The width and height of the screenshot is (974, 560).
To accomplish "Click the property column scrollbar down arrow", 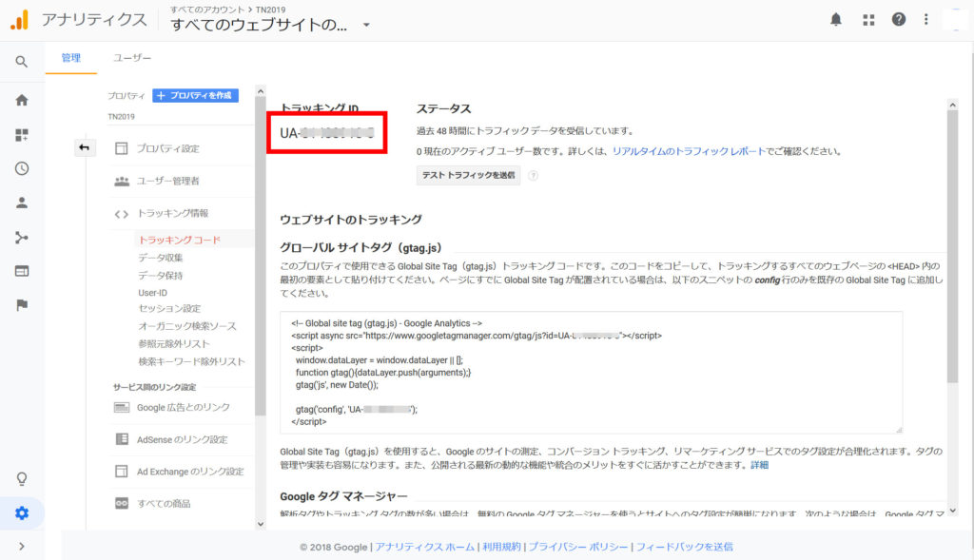I will tap(261, 524).
